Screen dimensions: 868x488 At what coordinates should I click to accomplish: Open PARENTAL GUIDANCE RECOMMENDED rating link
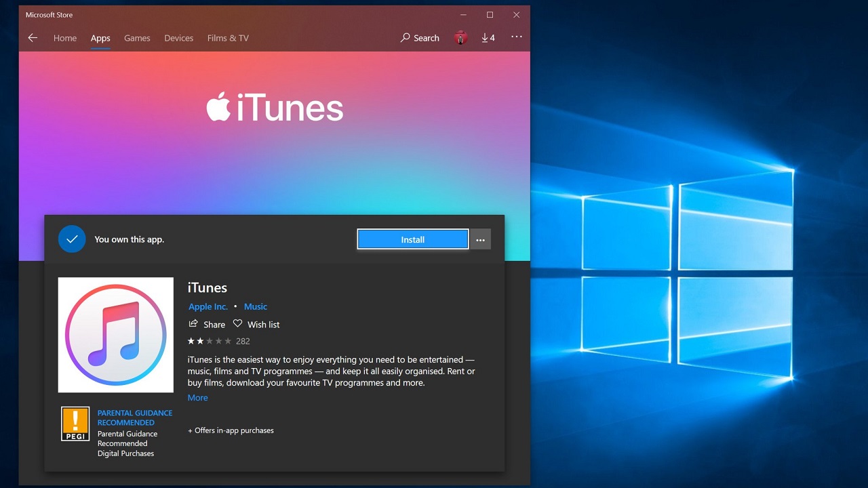pyautogui.click(x=135, y=418)
